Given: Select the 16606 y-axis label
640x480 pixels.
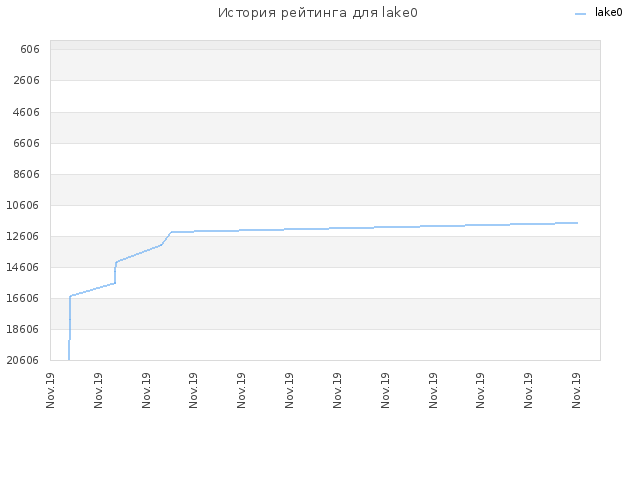Looking at the screenshot, I should [23, 298].
